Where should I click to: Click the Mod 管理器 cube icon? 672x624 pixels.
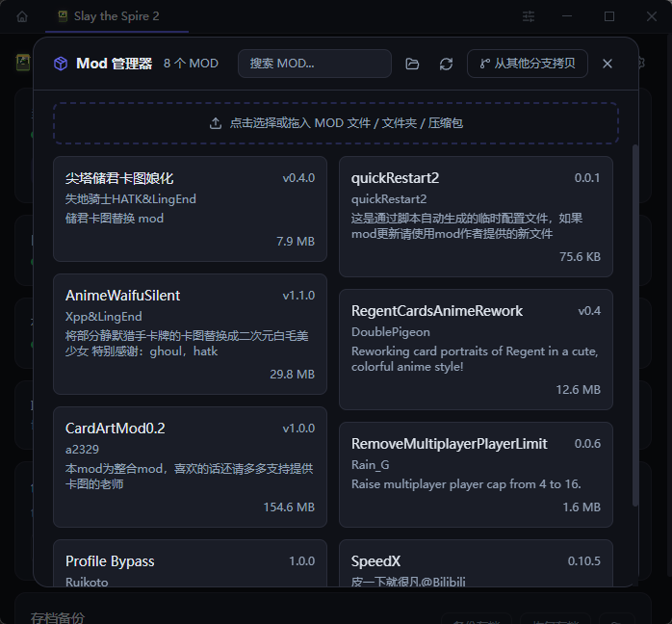pos(61,64)
